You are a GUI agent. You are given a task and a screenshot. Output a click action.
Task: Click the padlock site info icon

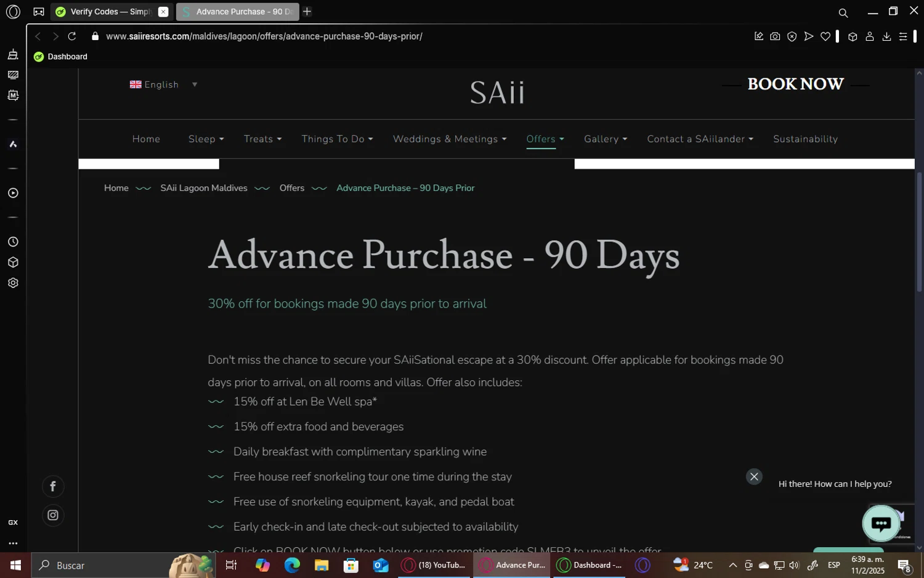pyautogui.click(x=95, y=36)
